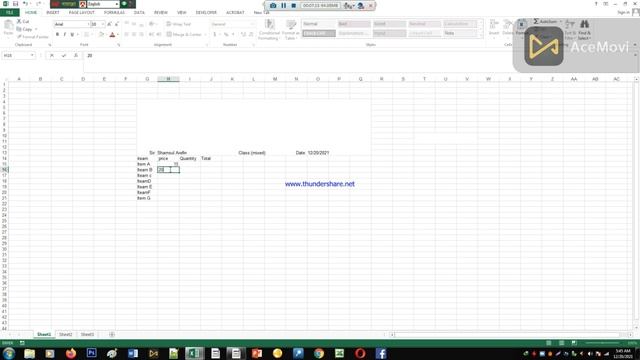Click the recorder screenshot camera icon
Image resolution: width=640 pixels, height=360 pixels.
273,6
